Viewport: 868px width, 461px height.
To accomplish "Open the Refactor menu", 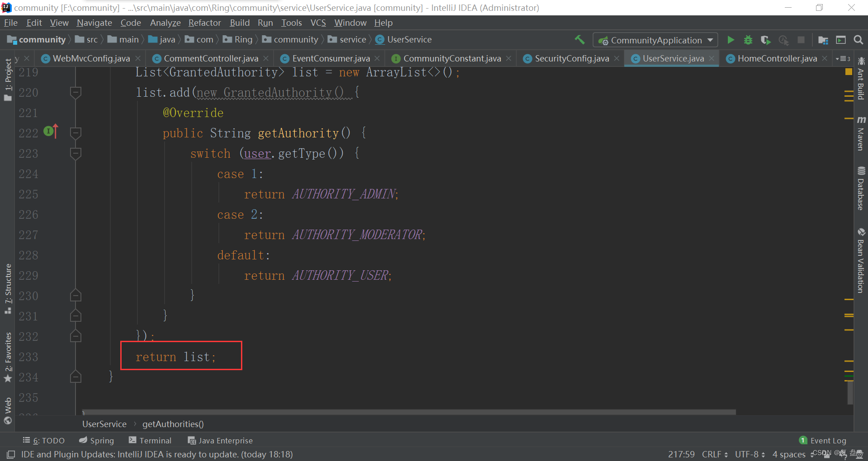I will coord(204,23).
